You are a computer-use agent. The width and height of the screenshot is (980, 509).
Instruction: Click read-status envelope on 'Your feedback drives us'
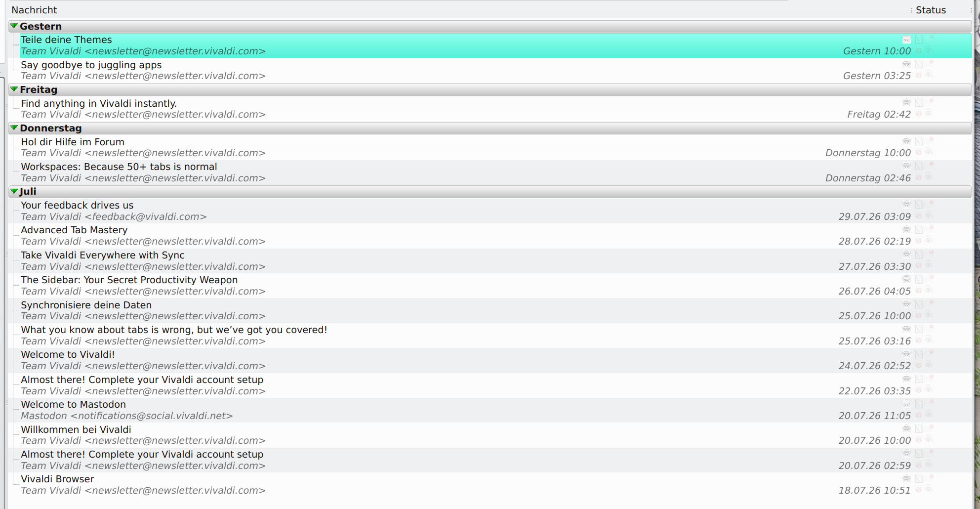coord(906,205)
